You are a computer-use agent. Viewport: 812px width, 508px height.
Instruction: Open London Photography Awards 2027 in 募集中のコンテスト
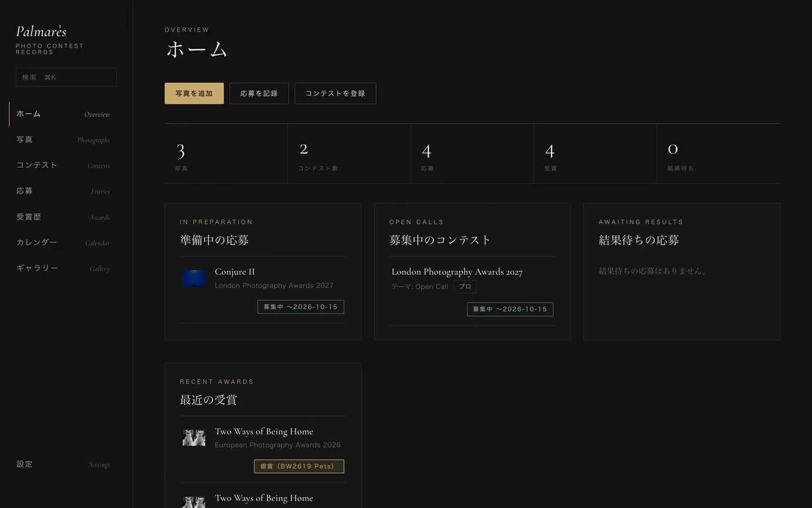click(457, 272)
